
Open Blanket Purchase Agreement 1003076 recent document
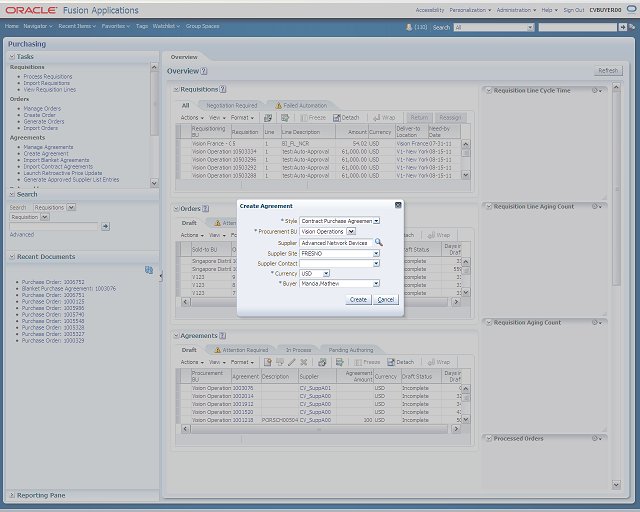point(69,289)
